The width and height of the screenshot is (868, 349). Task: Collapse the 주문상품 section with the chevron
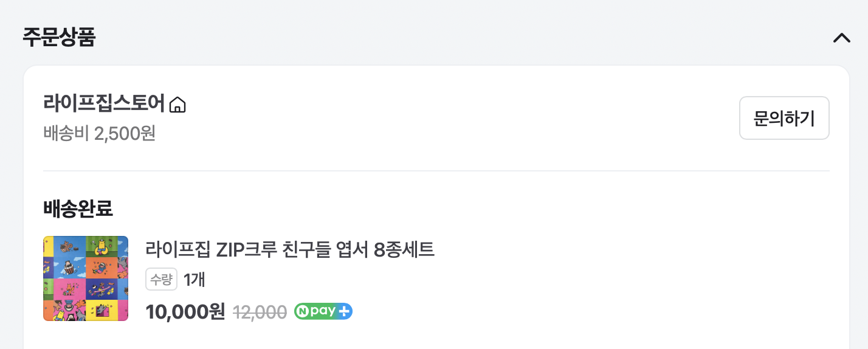[841, 38]
